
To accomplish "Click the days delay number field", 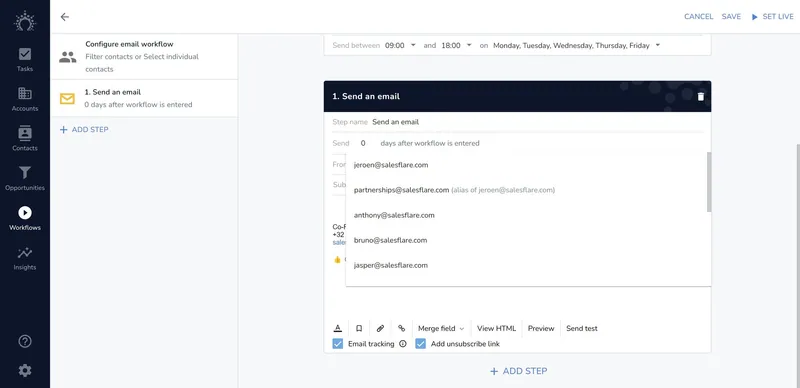I will click(x=363, y=143).
